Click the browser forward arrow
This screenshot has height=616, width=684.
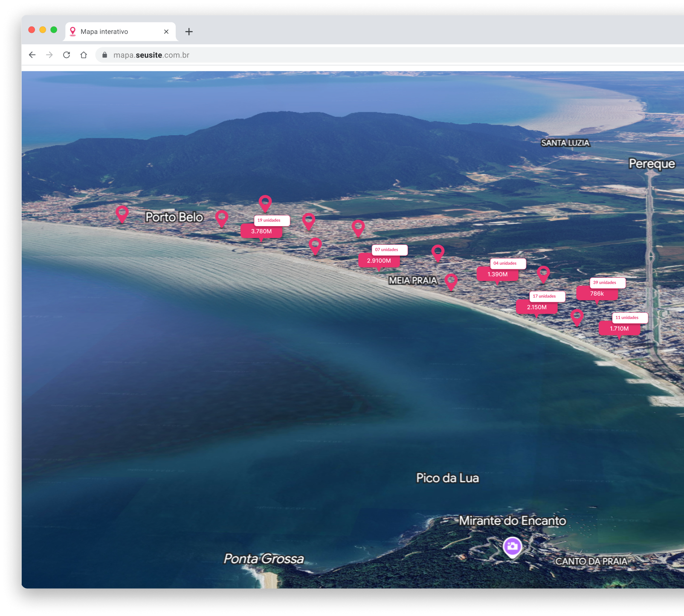pyautogui.click(x=49, y=55)
